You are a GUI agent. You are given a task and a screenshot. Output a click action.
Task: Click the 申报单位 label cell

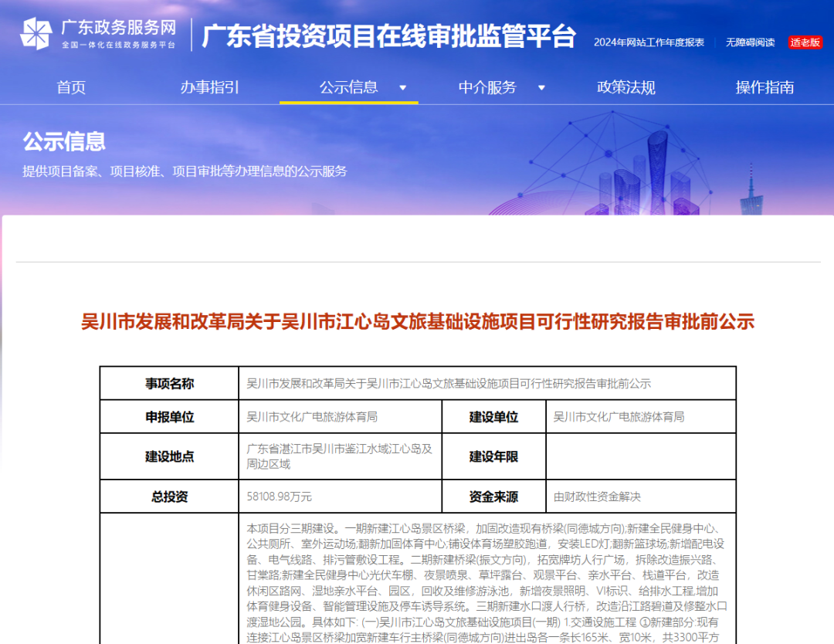coord(169,417)
